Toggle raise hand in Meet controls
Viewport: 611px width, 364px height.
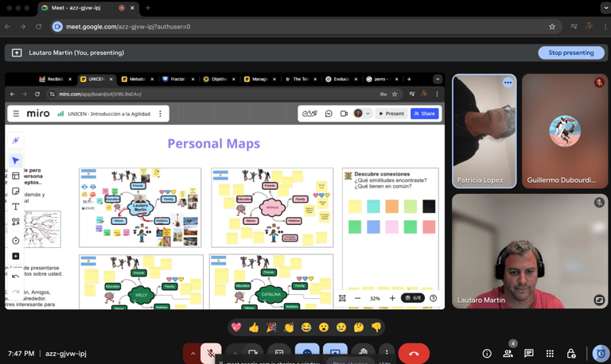click(x=363, y=353)
